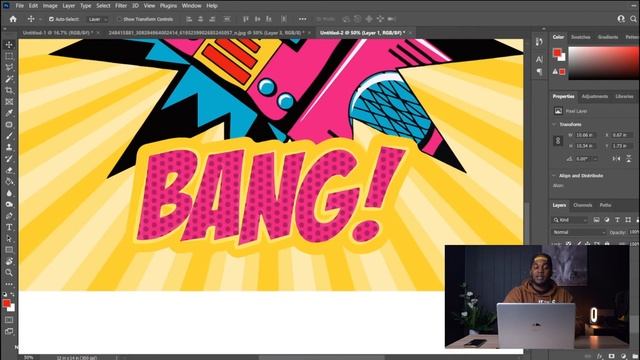640x360 pixels.
Task: Click the foreground color swatch in Color panel
Action: pyautogui.click(x=557, y=53)
